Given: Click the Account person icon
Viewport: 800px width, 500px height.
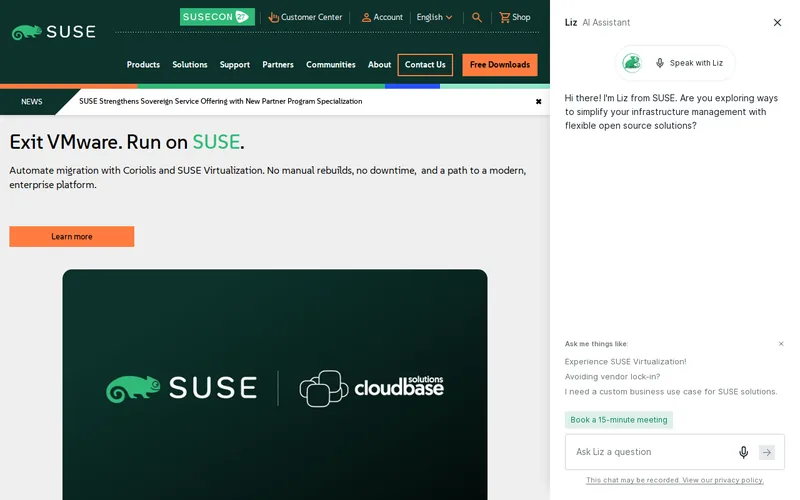Looking at the screenshot, I should (366, 17).
